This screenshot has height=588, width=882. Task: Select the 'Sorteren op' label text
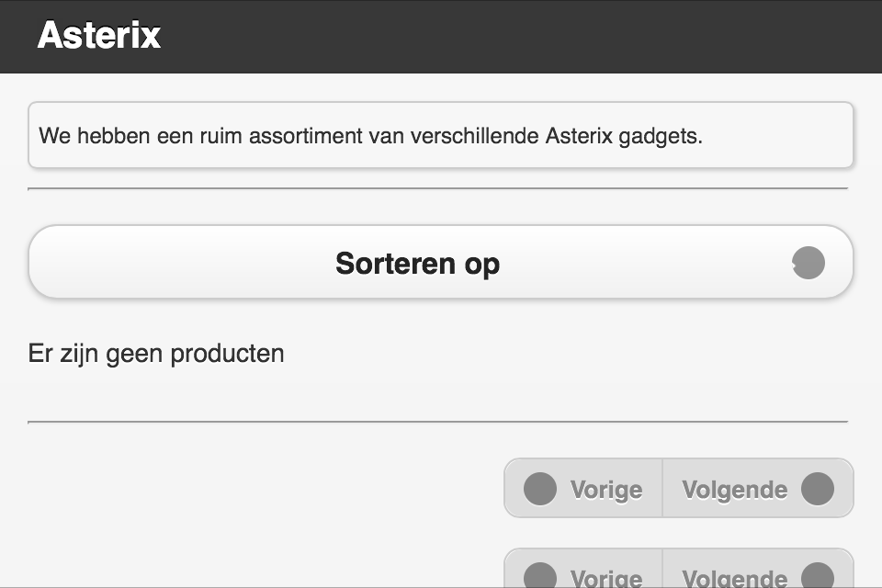[417, 264]
